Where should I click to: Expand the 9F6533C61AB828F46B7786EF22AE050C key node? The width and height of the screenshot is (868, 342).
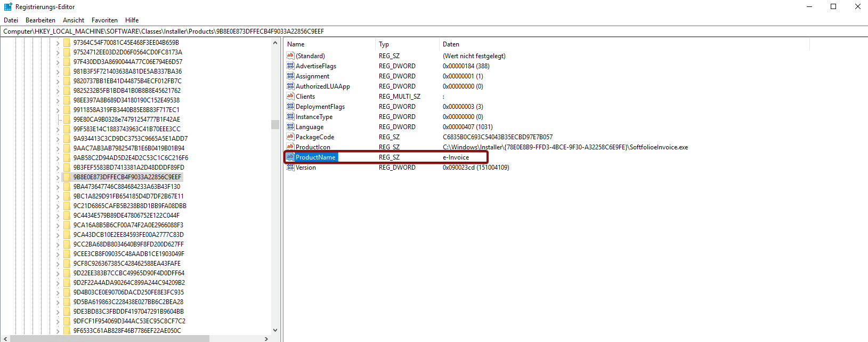pos(58,331)
